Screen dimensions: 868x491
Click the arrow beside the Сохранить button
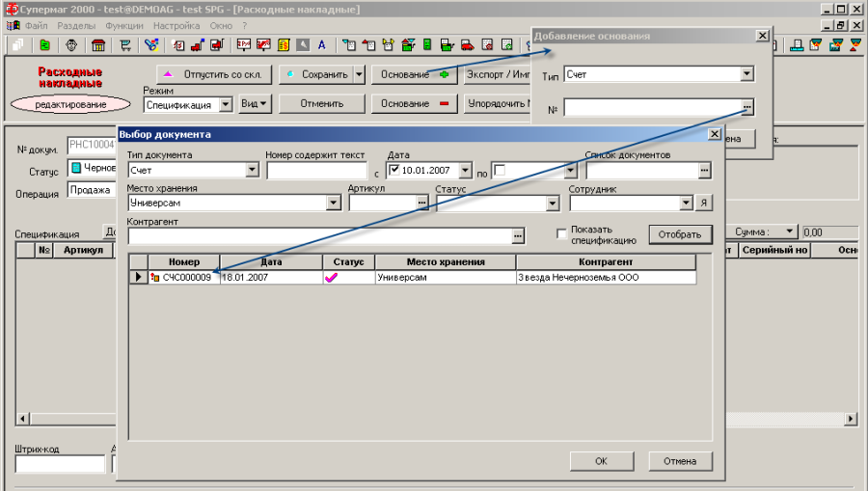click(x=360, y=74)
